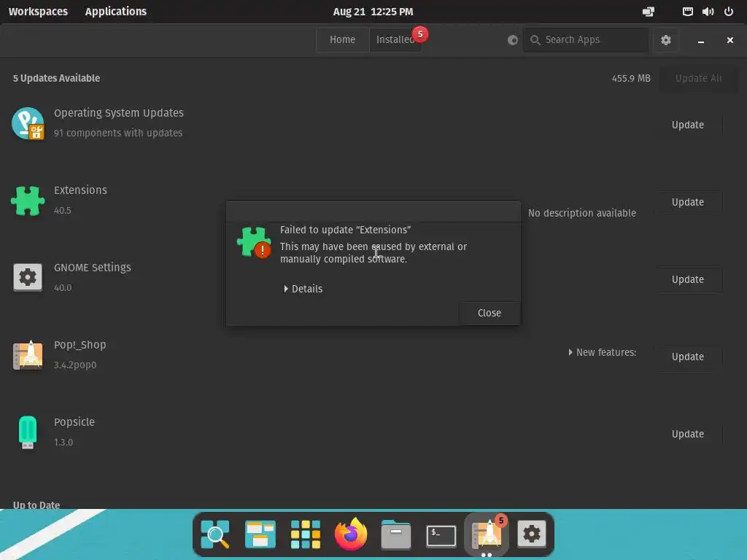The height and width of the screenshot is (560, 747).
Task: Focus the Search Apps field
Action: 586,40
